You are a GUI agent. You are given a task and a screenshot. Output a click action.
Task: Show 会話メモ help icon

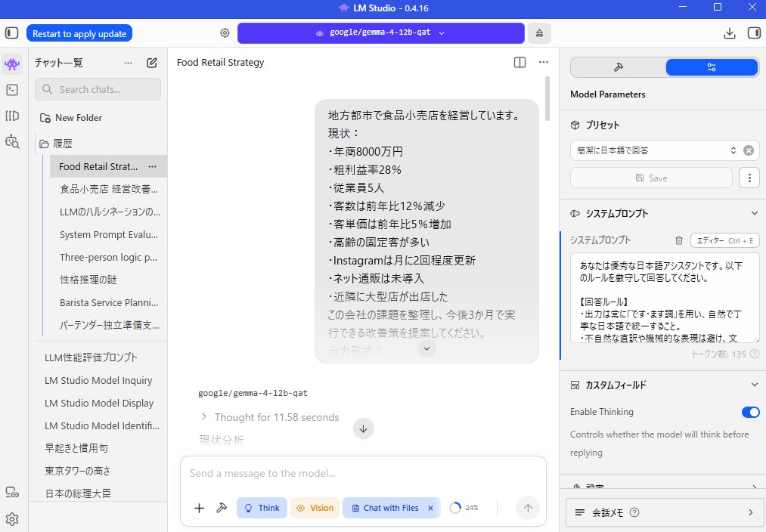634,512
